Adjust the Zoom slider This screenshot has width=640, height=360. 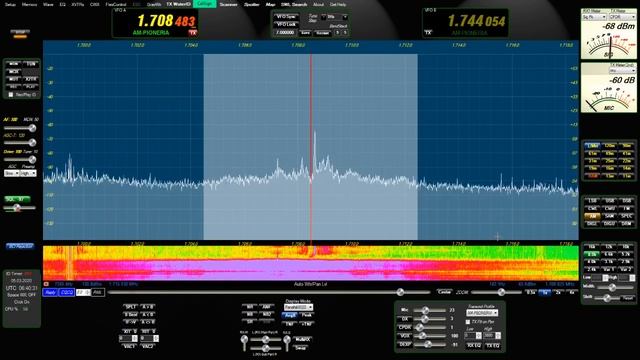[x=497, y=292]
